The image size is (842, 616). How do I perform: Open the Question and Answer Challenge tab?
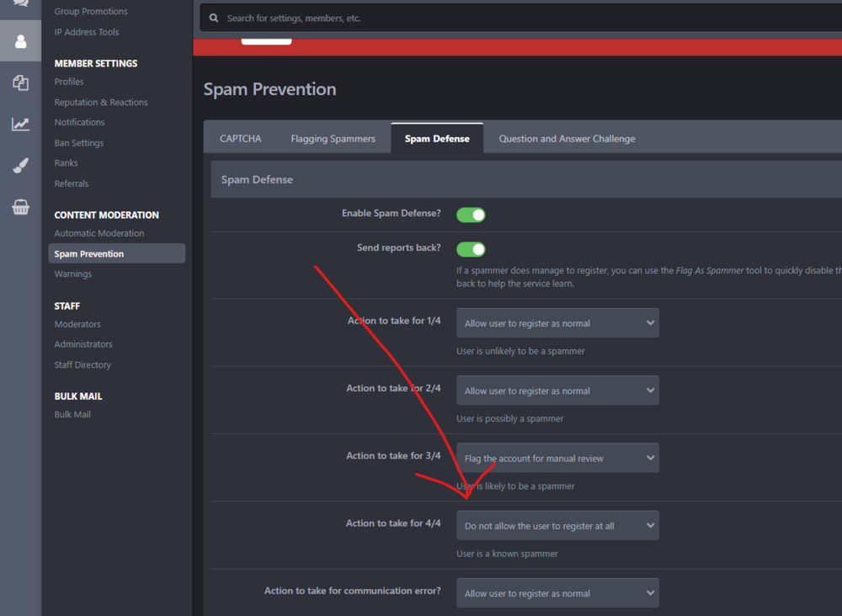point(567,139)
